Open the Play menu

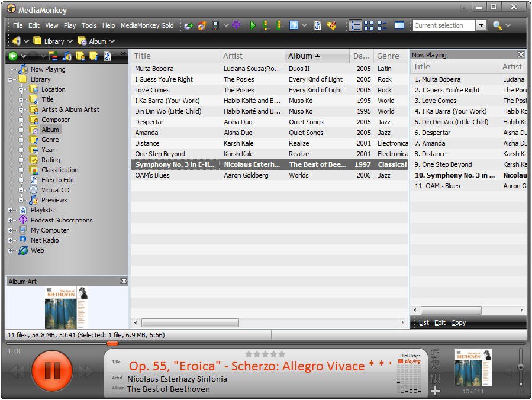tap(70, 25)
